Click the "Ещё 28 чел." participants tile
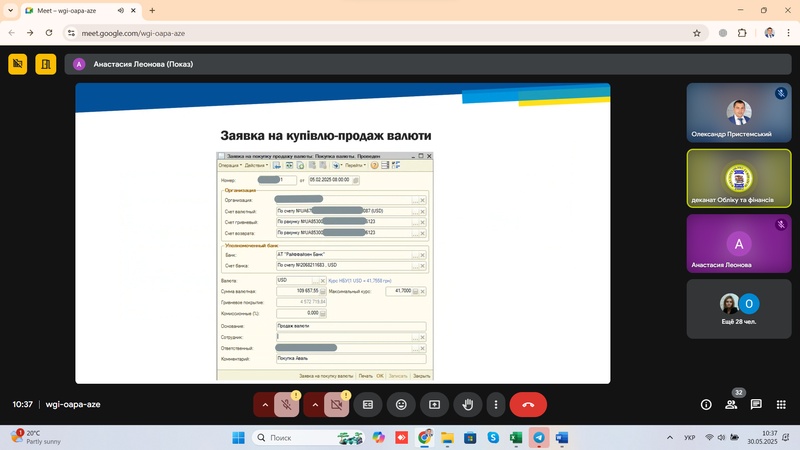The image size is (800, 450). (x=739, y=309)
